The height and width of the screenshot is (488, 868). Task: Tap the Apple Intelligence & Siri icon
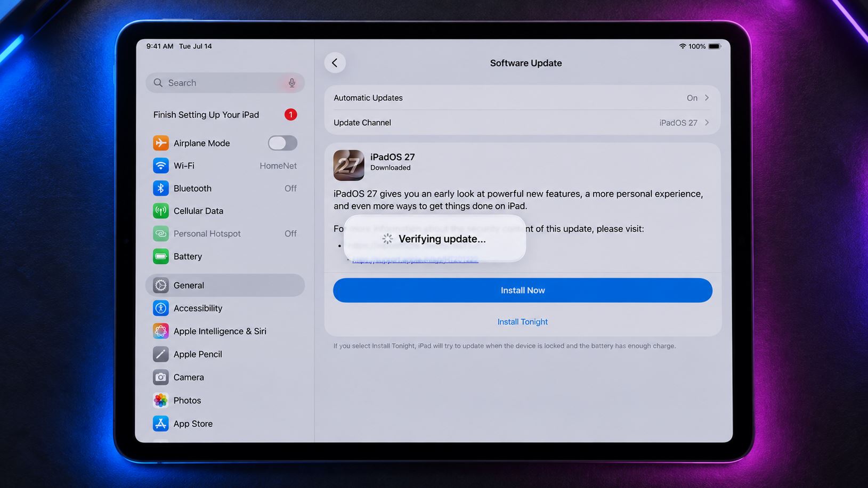[x=160, y=331]
